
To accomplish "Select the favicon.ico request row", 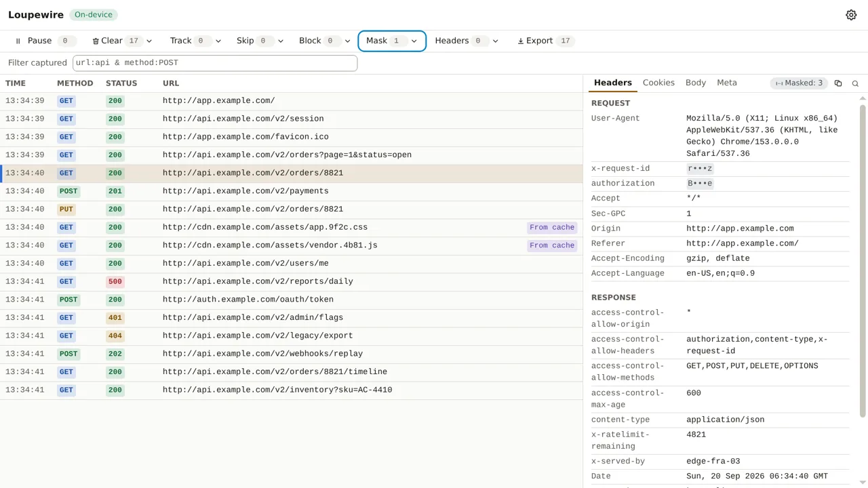I will [292, 137].
